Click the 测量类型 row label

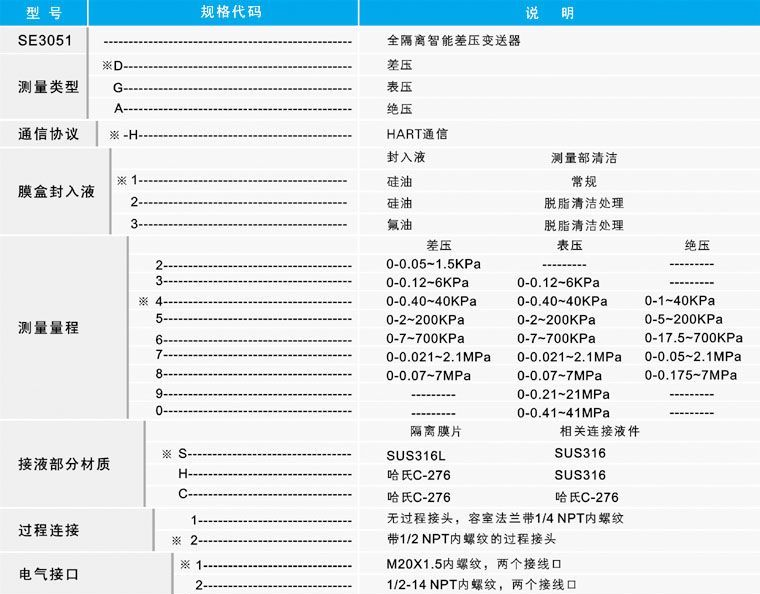(x=48, y=87)
